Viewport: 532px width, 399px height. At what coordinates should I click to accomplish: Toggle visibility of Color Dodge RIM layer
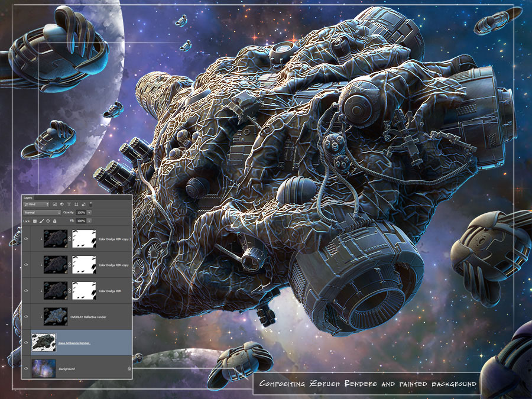pyautogui.click(x=26, y=291)
